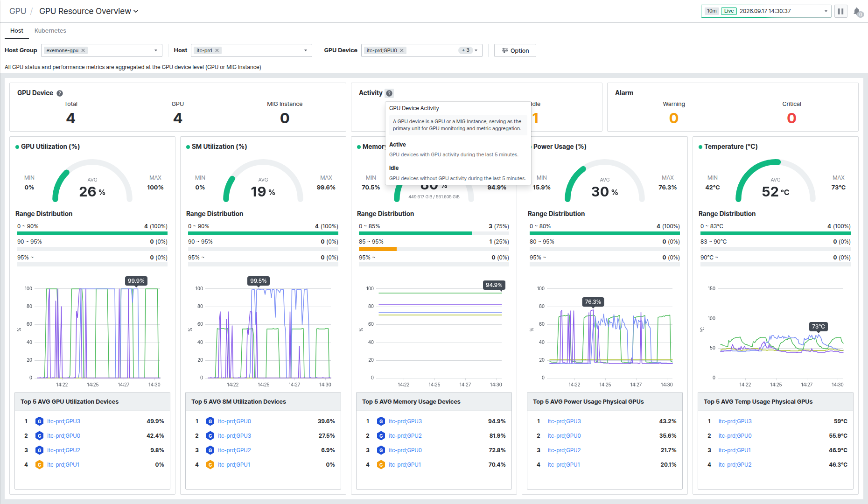Select the 10m time range badge
868x504 pixels.
712,11
